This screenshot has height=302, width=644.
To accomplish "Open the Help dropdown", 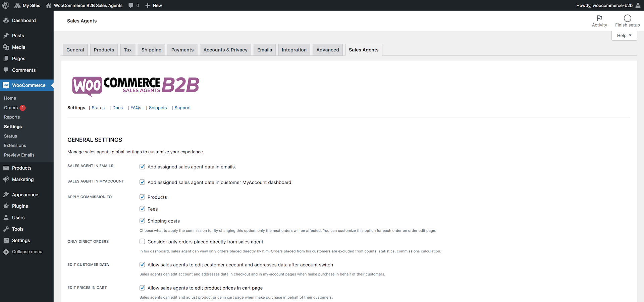I will 624,35.
